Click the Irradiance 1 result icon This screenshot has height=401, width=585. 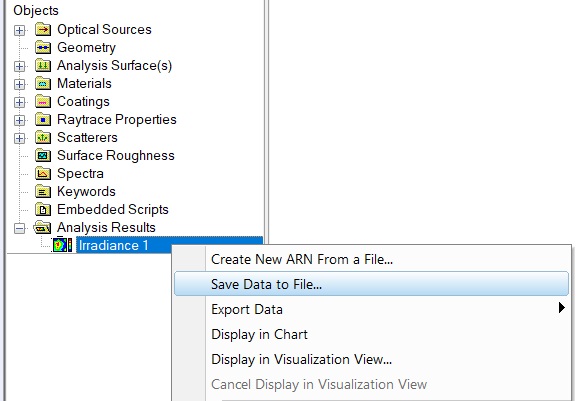(x=62, y=245)
